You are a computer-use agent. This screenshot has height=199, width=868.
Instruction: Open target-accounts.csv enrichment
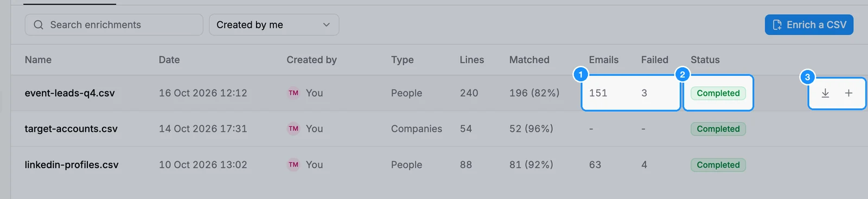click(x=71, y=129)
